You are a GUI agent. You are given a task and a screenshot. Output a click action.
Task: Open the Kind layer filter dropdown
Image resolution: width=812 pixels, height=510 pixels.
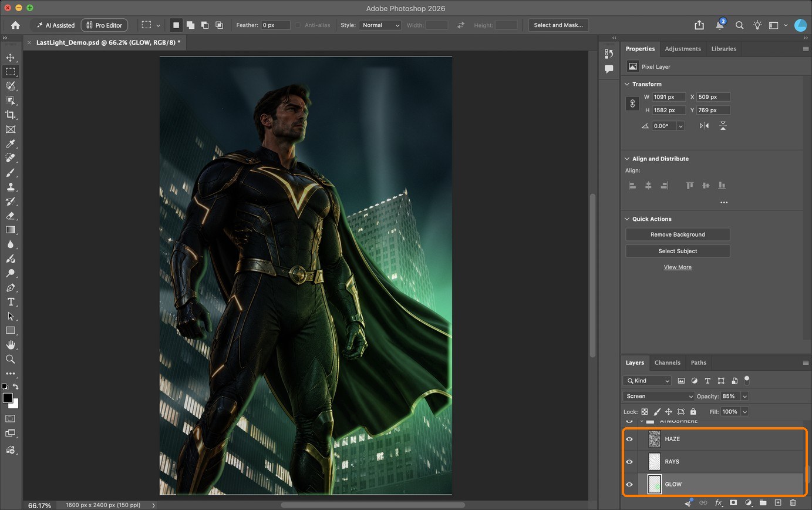pyautogui.click(x=647, y=381)
